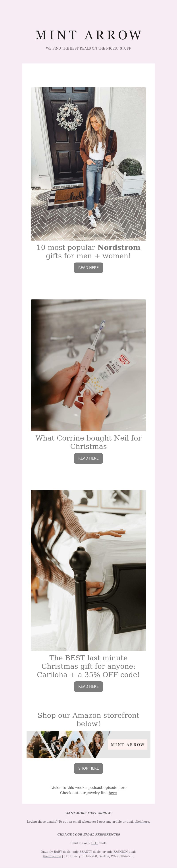Follow 'click here' to get every email
Image resolution: width=177 pixels, height=868 pixels.
tap(142, 822)
